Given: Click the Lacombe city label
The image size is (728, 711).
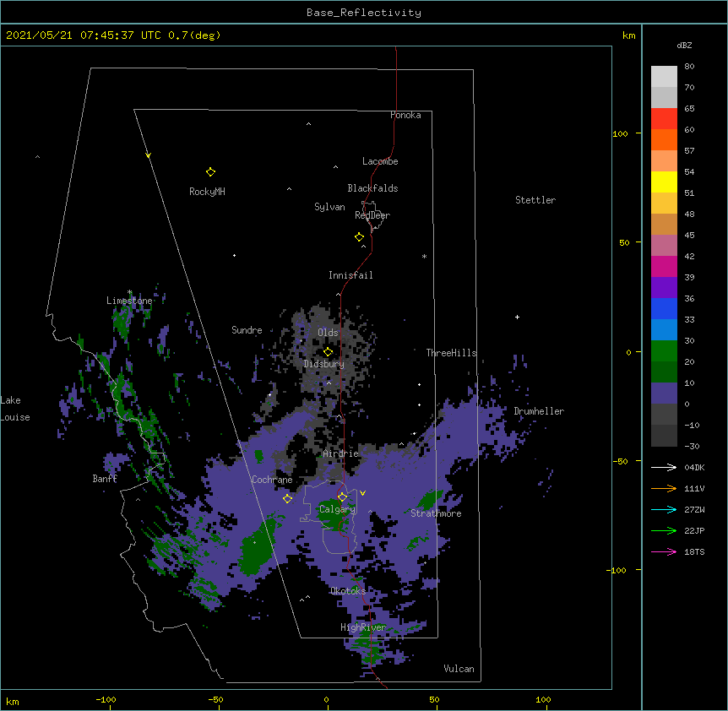Looking at the screenshot, I should pos(380,161).
